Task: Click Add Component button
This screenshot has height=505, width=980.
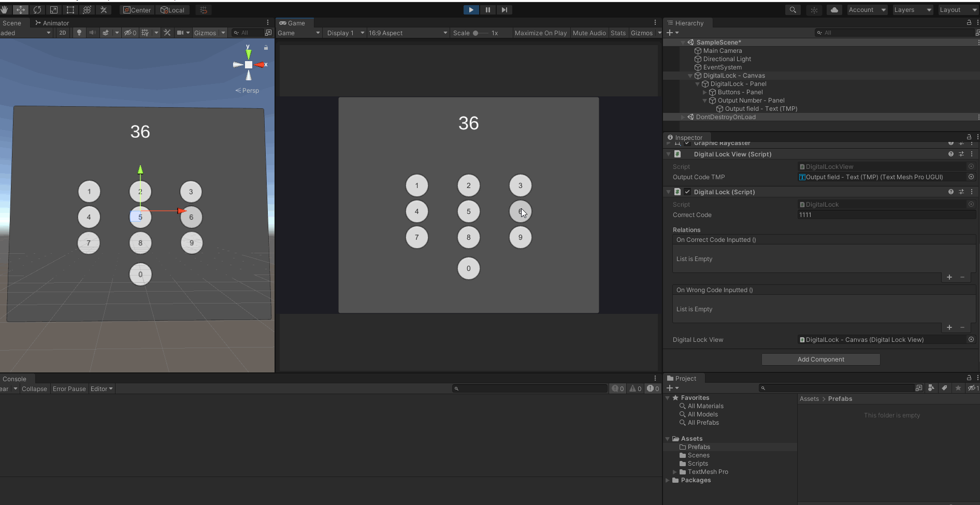Action: coord(820,359)
